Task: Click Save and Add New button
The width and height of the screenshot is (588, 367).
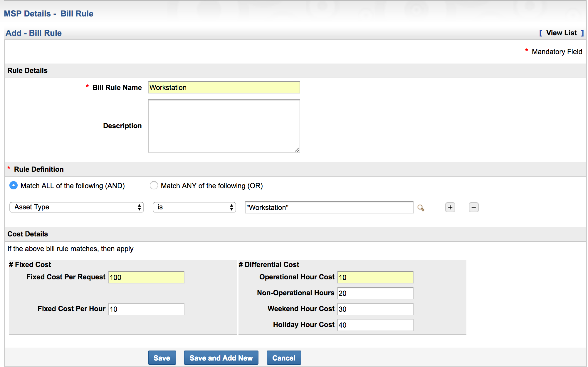Action: point(221,358)
